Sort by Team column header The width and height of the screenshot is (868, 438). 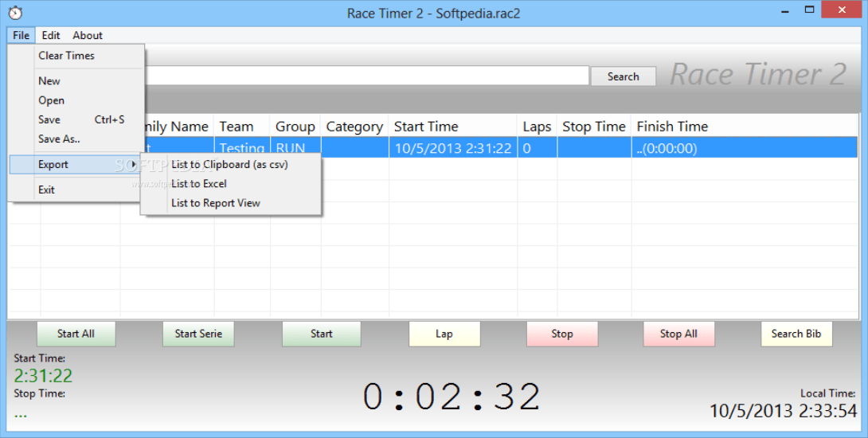click(x=242, y=127)
